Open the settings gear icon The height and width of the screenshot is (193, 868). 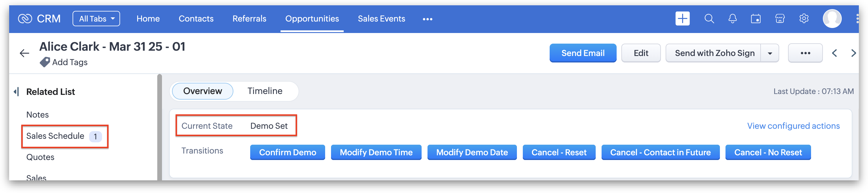click(804, 19)
